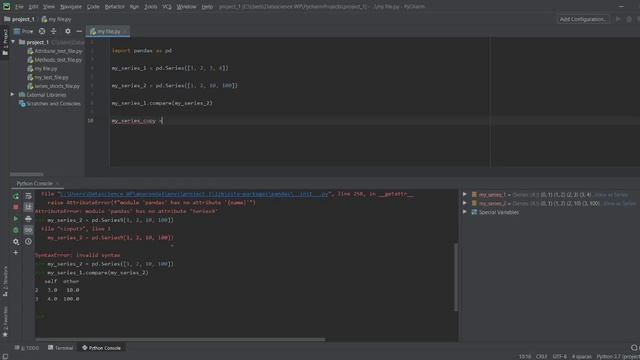Screen dimensions: 640x360
Task: Expand my_series_2 variable
Action: pyautogui.click(x=464, y=203)
